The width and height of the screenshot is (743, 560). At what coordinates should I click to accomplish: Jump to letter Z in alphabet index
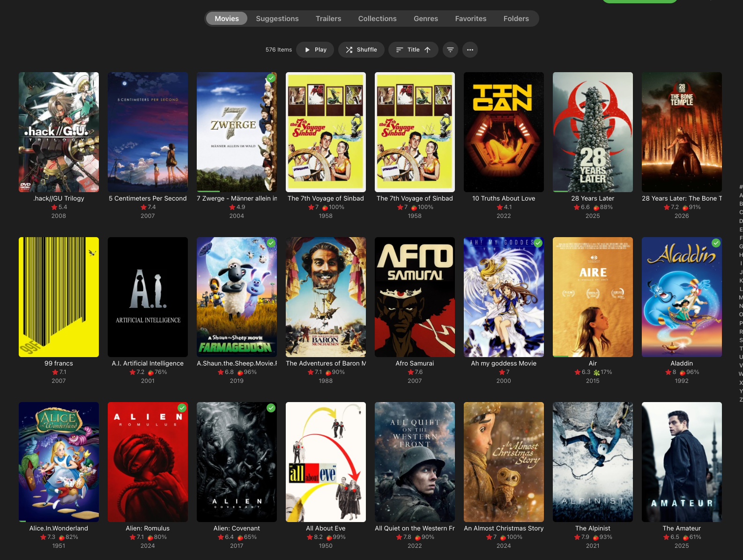[x=741, y=400]
